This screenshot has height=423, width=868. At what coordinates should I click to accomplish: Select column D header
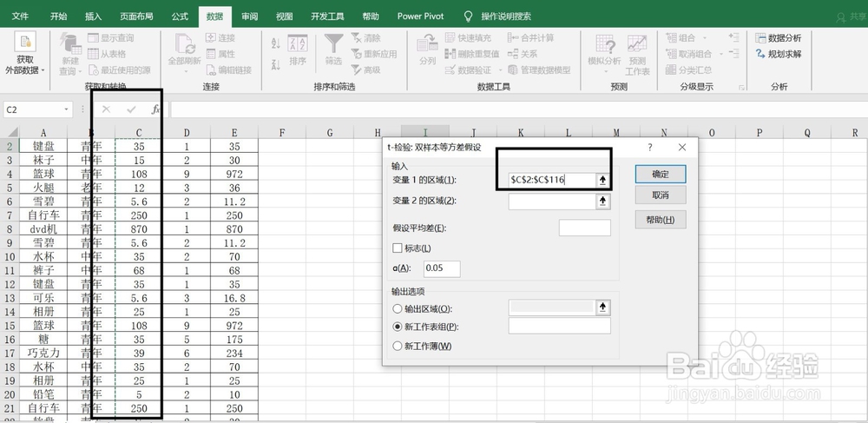(x=187, y=132)
